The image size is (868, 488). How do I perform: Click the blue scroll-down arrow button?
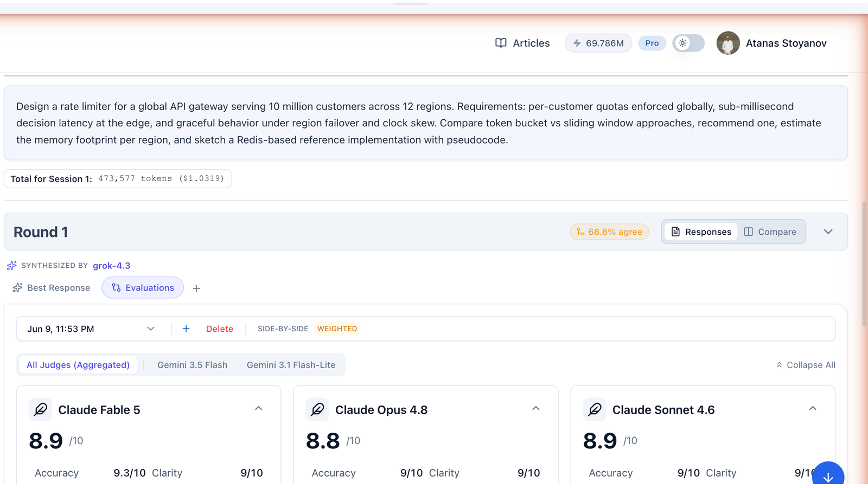(x=828, y=477)
